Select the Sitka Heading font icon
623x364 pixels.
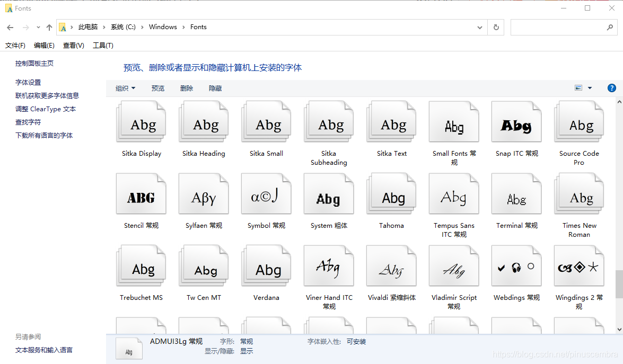204,121
